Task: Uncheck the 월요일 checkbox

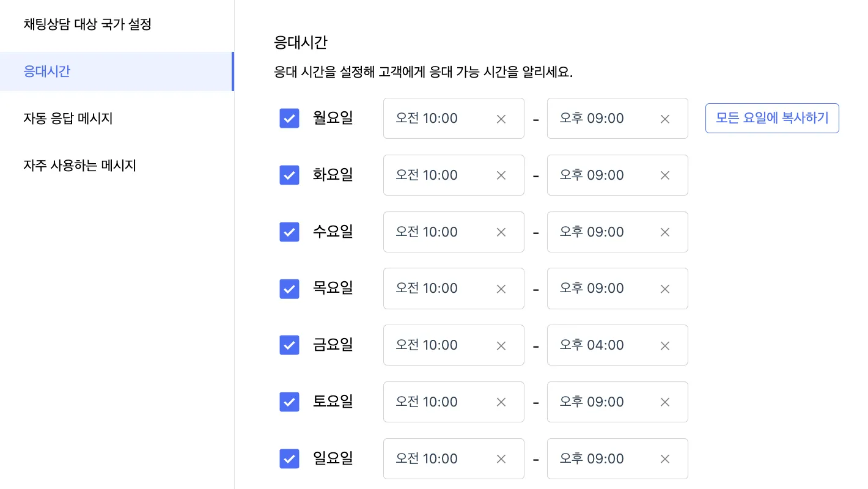Action: click(289, 119)
